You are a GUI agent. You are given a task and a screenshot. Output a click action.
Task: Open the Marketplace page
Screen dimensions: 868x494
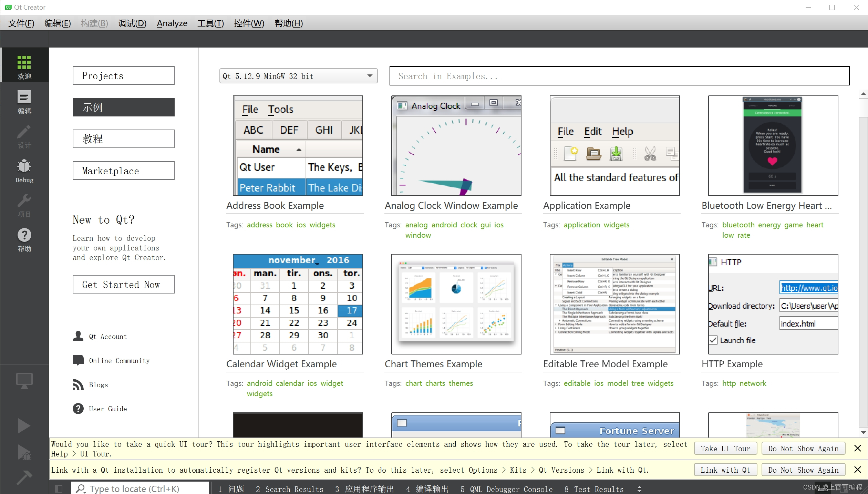point(124,171)
